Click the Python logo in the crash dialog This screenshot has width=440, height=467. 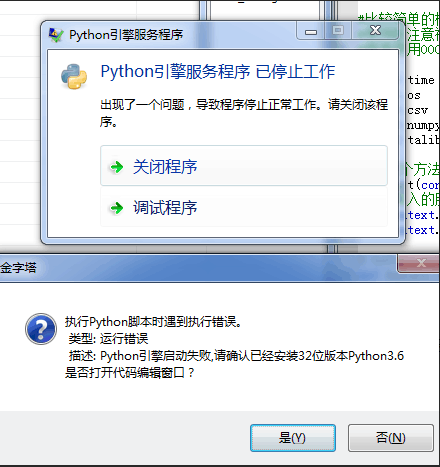click(74, 76)
